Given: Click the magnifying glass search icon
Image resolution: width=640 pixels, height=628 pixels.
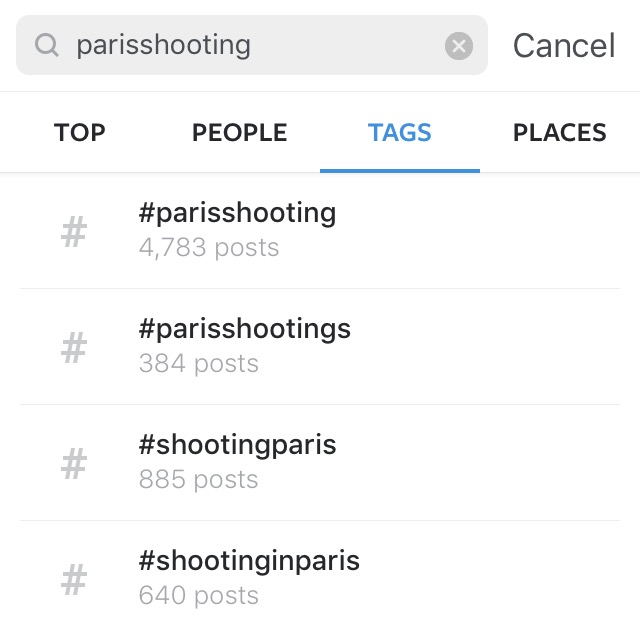Looking at the screenshot, I should (46, 45).
